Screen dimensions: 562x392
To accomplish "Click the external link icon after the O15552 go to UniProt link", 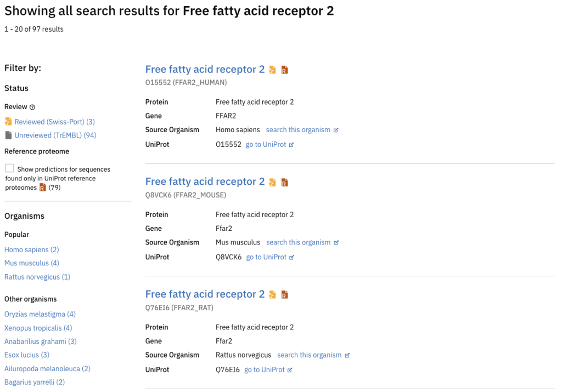I will [x=291, y=145].
